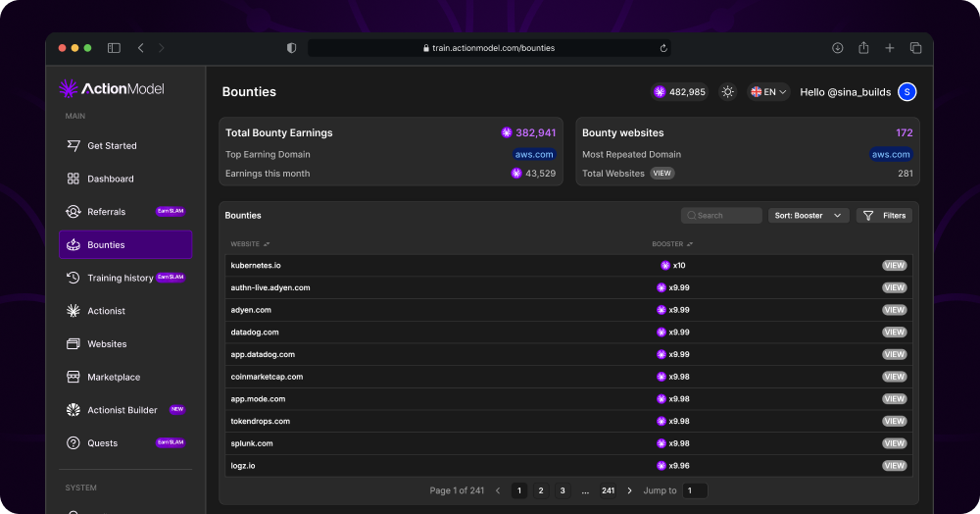Click VIEW for coinmarketcap.com
The width and height of the screenshot is (980, 514).
(895, 377)
